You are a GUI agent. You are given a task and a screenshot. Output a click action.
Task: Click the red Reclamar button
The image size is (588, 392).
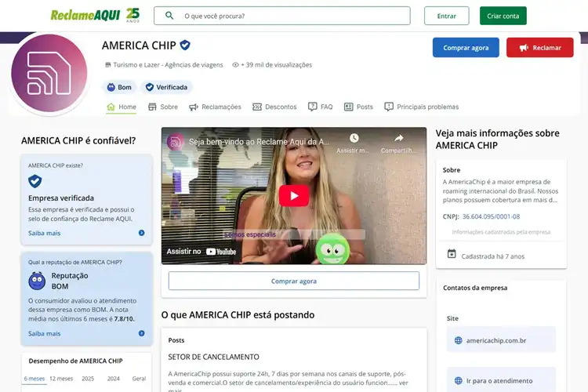point(539,48)
